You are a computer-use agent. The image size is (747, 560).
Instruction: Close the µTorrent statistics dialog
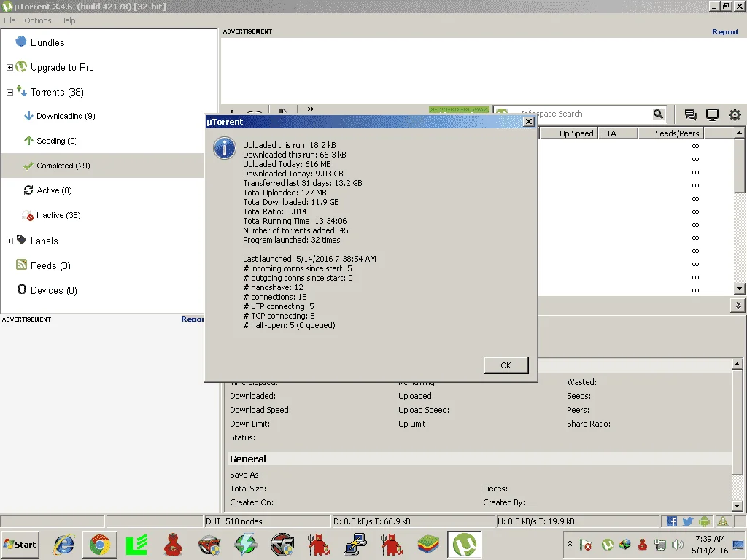coord(528,122)
